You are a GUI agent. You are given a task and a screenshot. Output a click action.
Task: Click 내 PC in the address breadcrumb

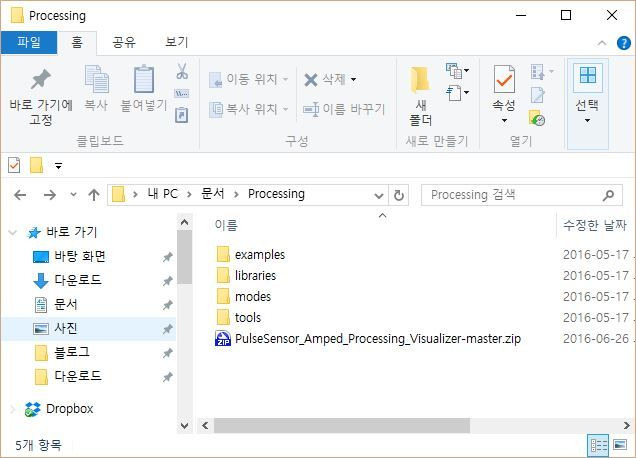(163, 194)
